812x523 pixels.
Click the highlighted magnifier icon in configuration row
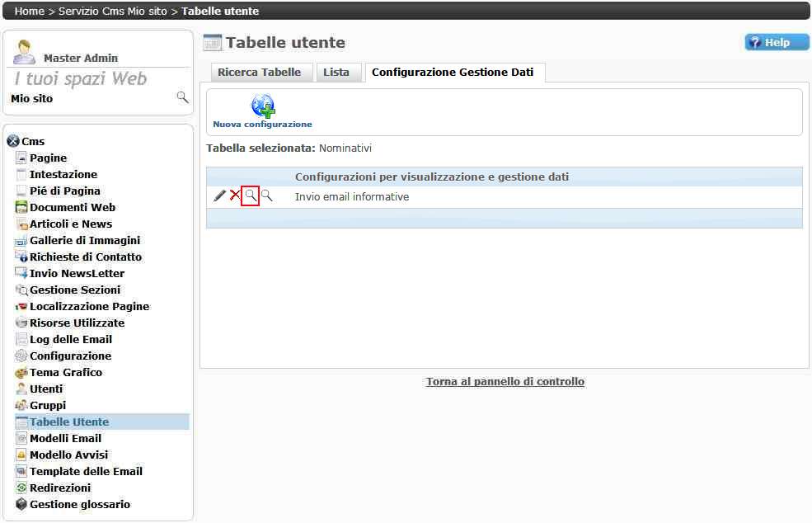pos(251,196)
